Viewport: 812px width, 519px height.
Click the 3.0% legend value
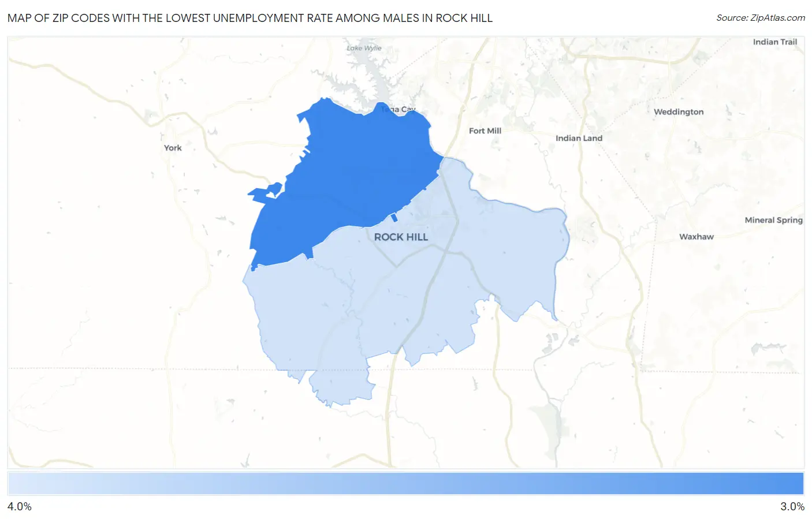tap(792, 506)
